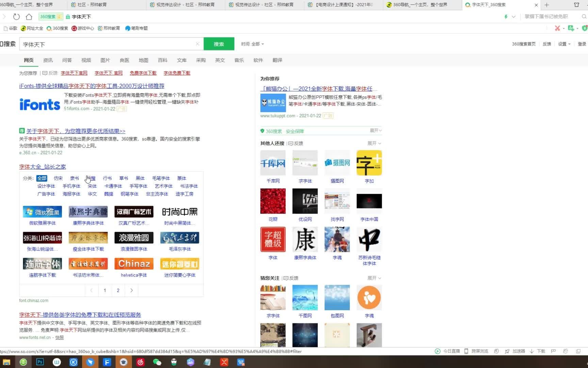Click the 快照 cached page link
The image size is (588, 368).
60,337
